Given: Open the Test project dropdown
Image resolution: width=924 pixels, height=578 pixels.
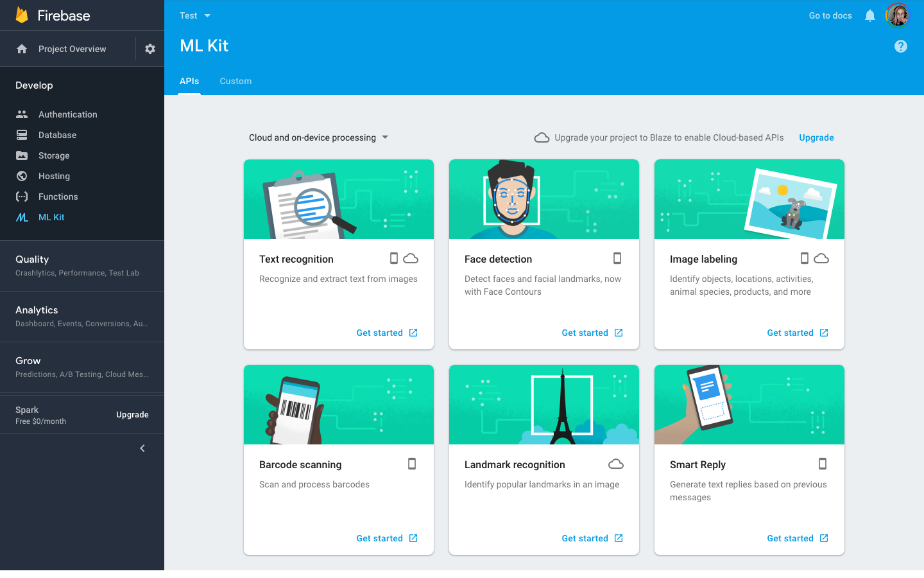Looking at the screenshot, I should pos(195,15).
